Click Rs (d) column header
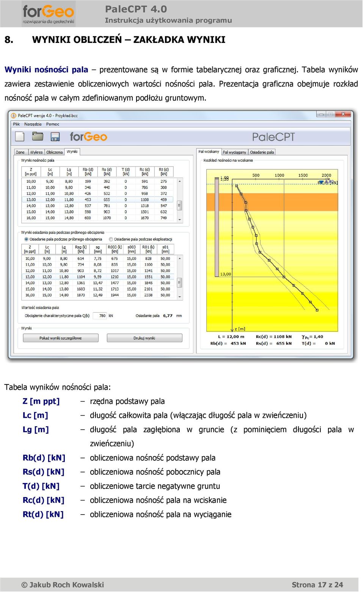The width and height of the screenshot is (364, 592). pyautogui.click(x=107, y=172)
